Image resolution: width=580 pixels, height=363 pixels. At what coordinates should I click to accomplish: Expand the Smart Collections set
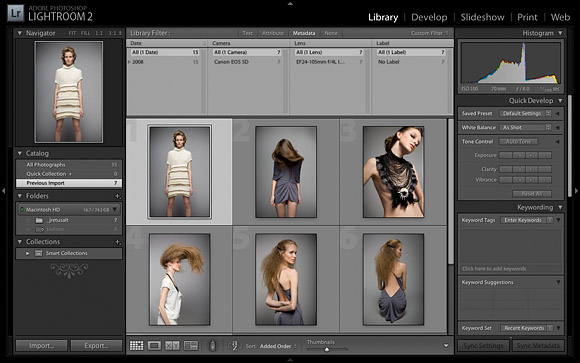(27, 253)
